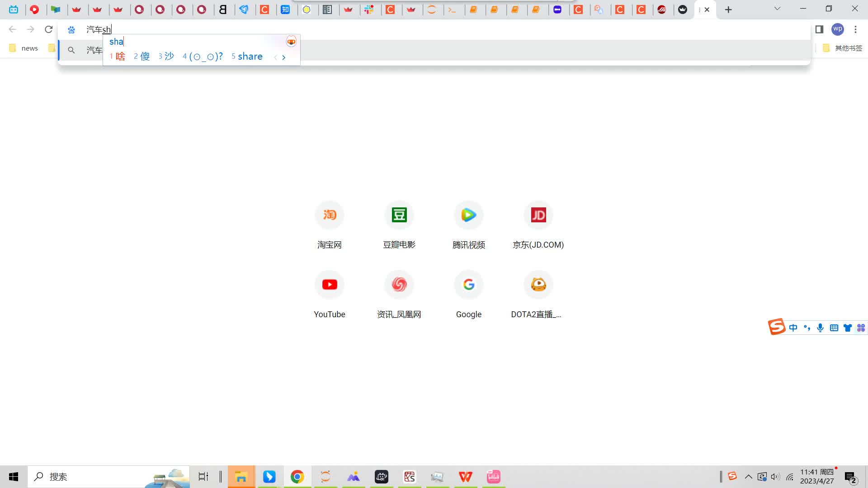The height and width of the screenshot is (488, 868).
Task: Choose IME candidate 4 (⊙_⊙)?
Action: point(203,56)
